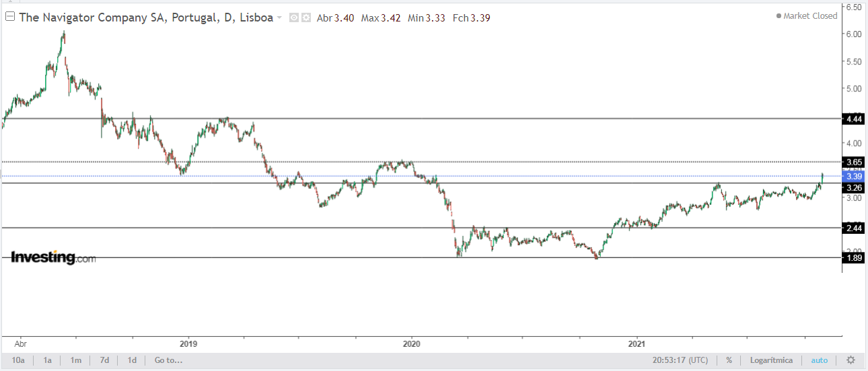Select the 4.44 horizontal line label
The height and width of the screenshot is (371, 868).
(853, 119)
